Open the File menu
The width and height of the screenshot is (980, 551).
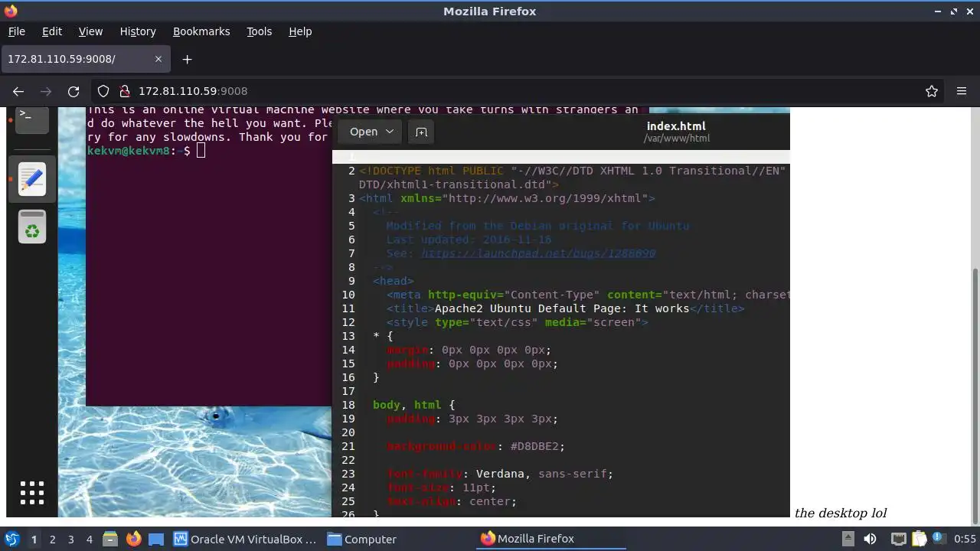click(17, 31)
